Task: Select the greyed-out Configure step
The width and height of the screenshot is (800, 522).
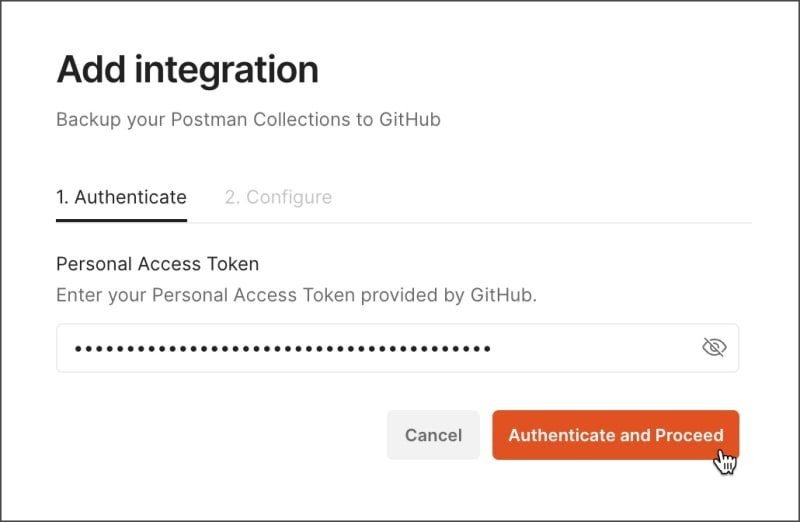Action: tap(278, 197)
